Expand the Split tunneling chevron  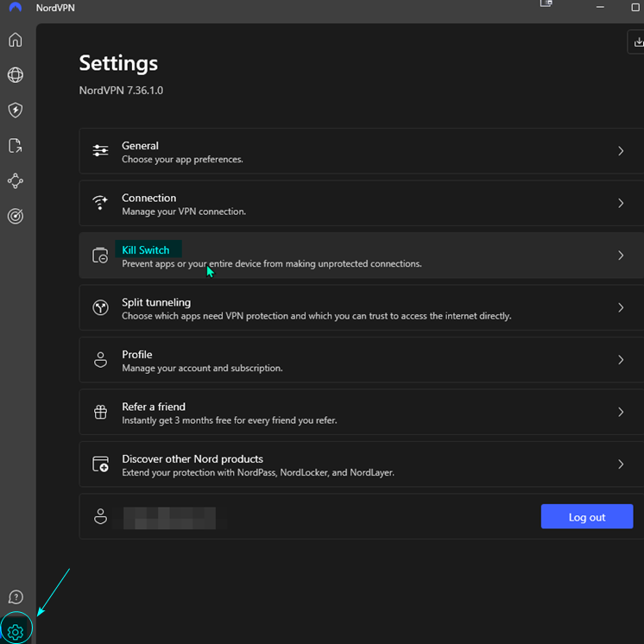click(621, 307)
